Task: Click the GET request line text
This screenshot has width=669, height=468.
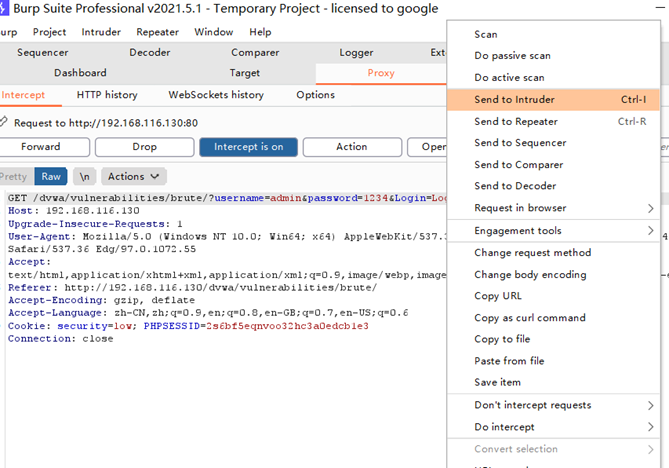Action: (227, 198)
